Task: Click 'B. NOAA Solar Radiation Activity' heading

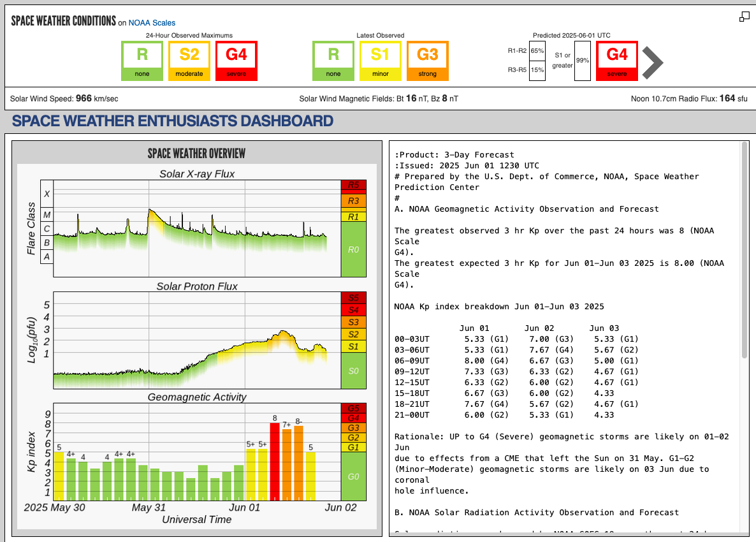Action: click(537, 513)
